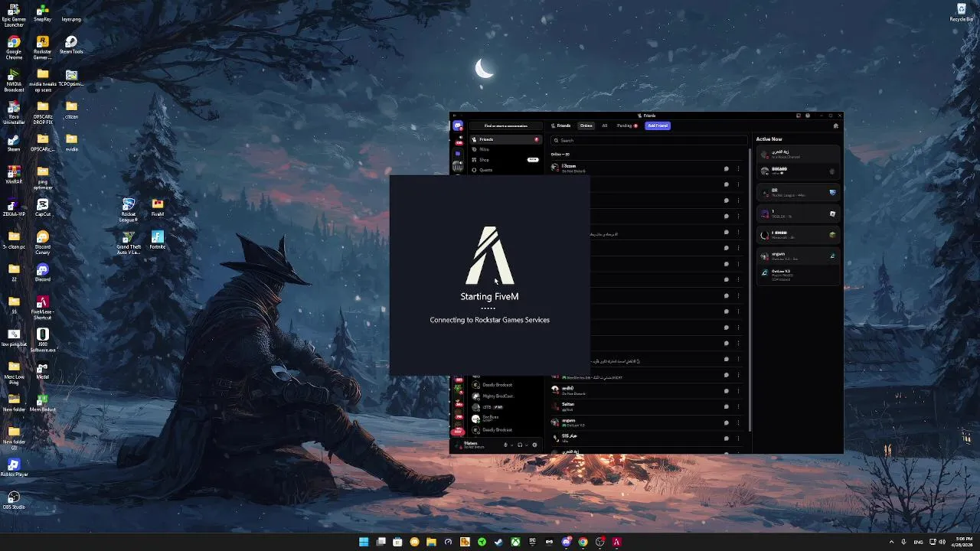This screenshot has height=551, width=980.
Task: Open Mighty BrodCast direct message
Action: (506, 396)
